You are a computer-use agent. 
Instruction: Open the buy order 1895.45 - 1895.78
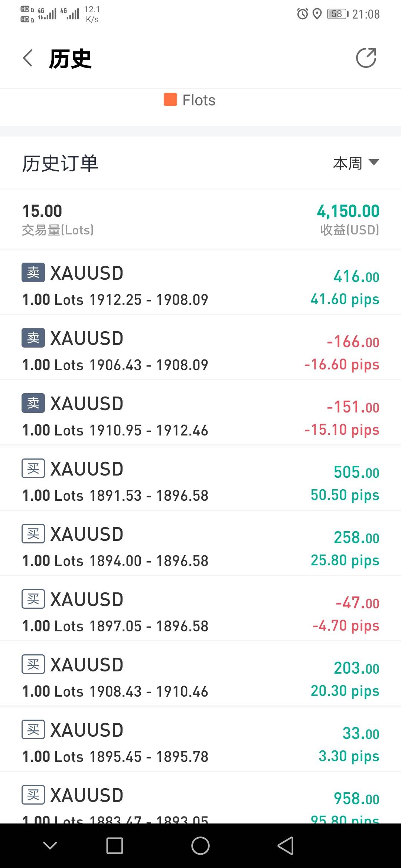click(200, 743)
